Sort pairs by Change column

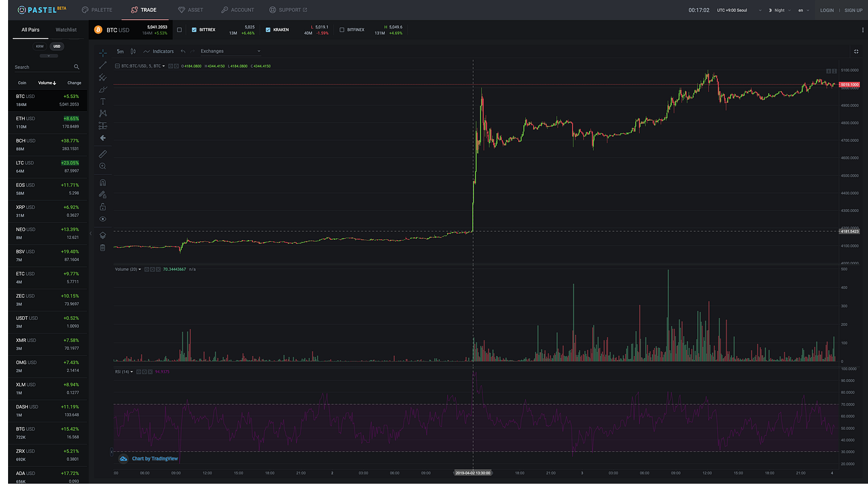(x=74, y=82)
